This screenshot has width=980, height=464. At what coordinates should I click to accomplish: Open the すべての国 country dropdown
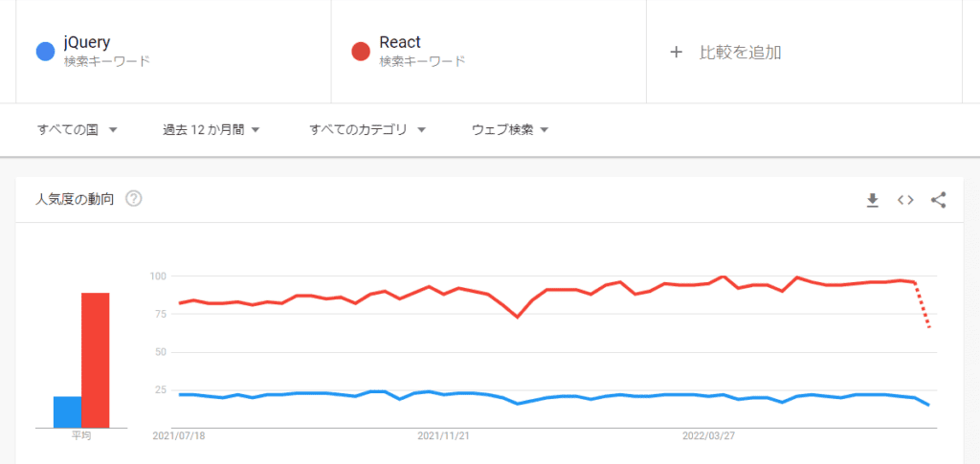click(x=77, y=129)
